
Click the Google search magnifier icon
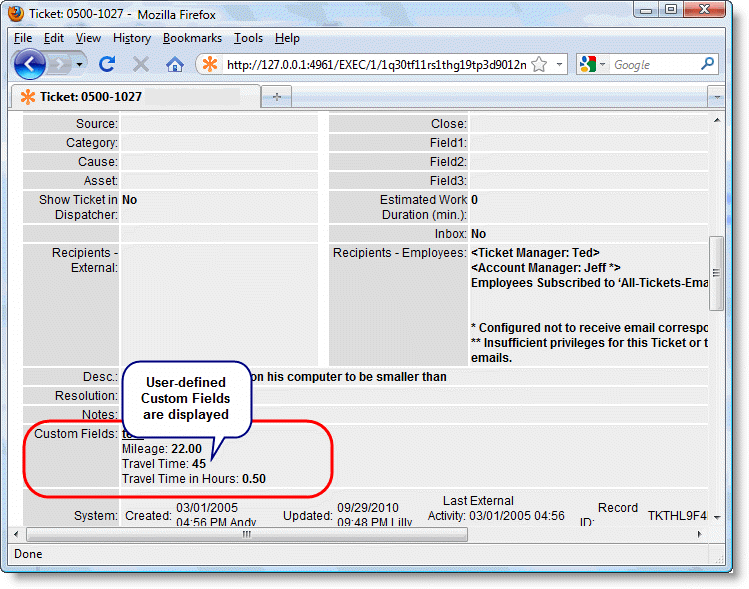[707, 64]
